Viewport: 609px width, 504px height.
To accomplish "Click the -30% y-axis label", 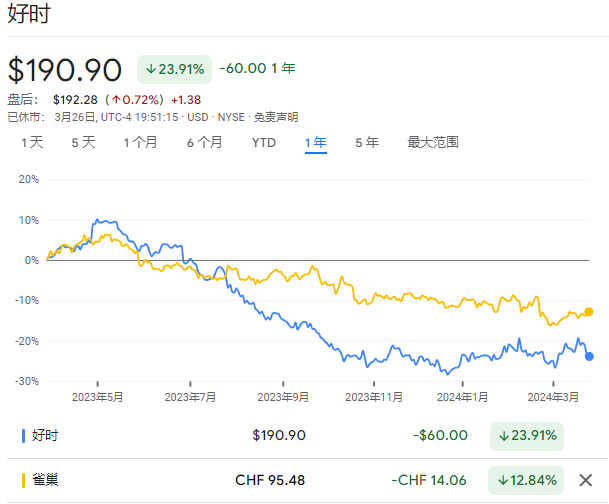I will point(27,381).
